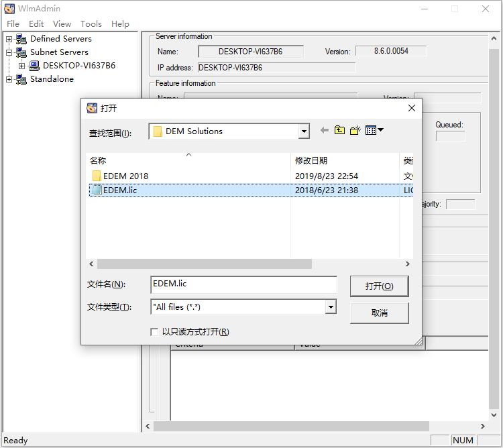Click the EDEM 2018 folder icon
503x448 pixels.
tap(96, 176)
